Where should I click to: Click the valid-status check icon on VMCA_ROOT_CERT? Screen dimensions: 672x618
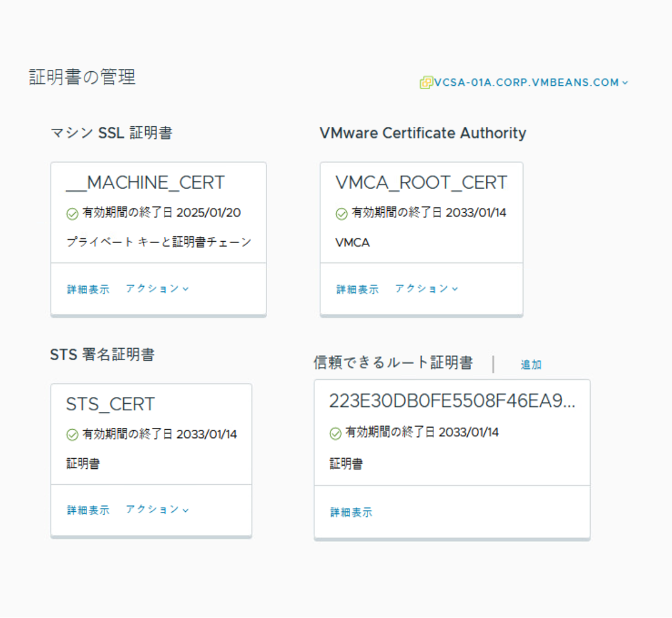coord(342,214)
